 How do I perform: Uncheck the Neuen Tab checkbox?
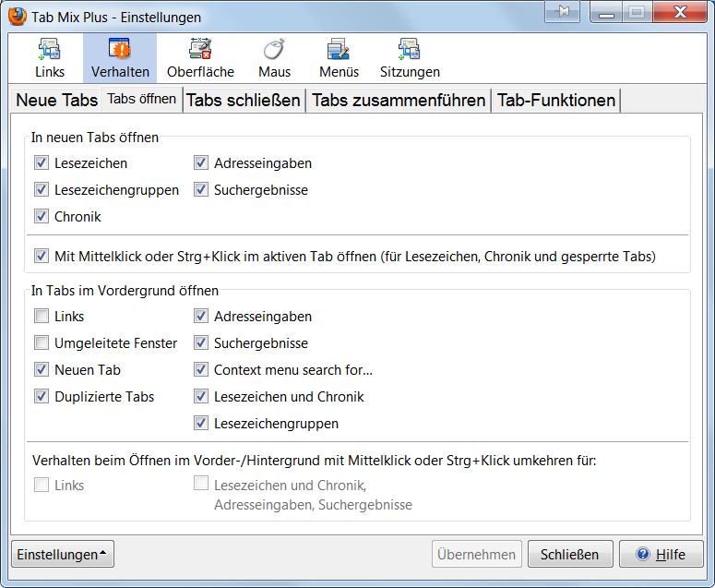click(42, 369)
